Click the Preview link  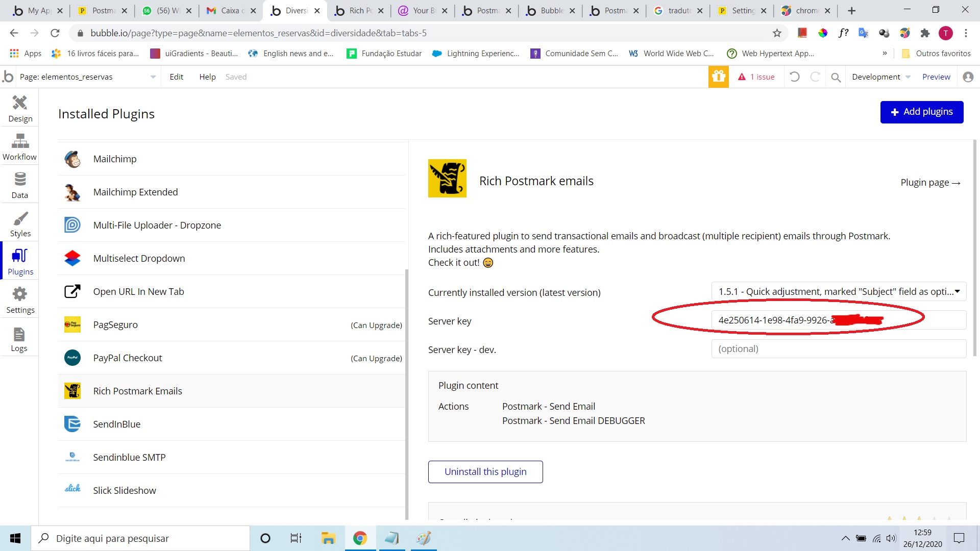(936, 77)
